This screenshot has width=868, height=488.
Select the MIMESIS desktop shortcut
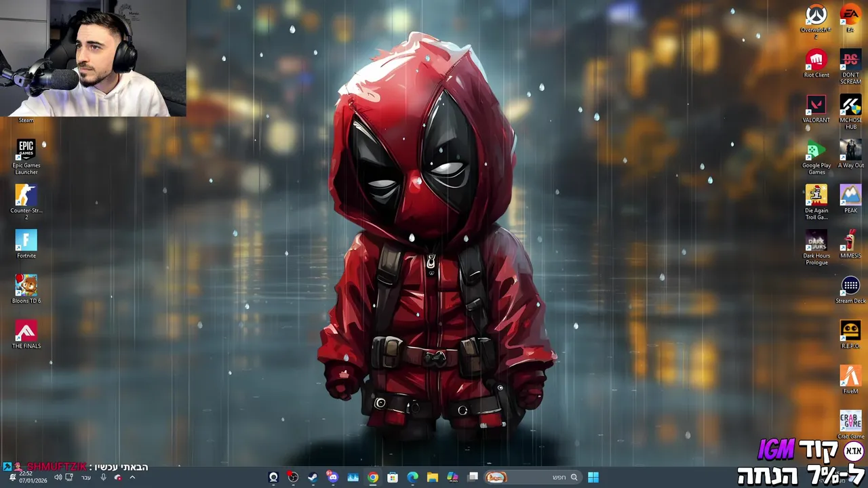click(x=850, y=245)
